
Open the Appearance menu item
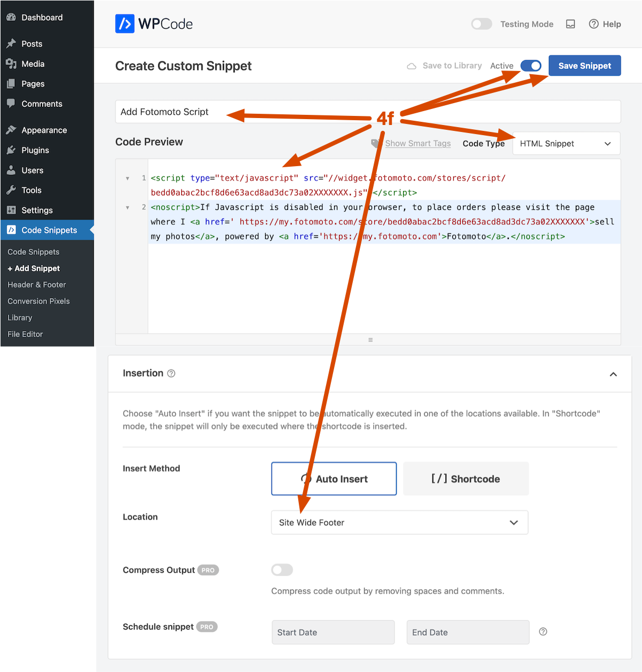[47, 130]
